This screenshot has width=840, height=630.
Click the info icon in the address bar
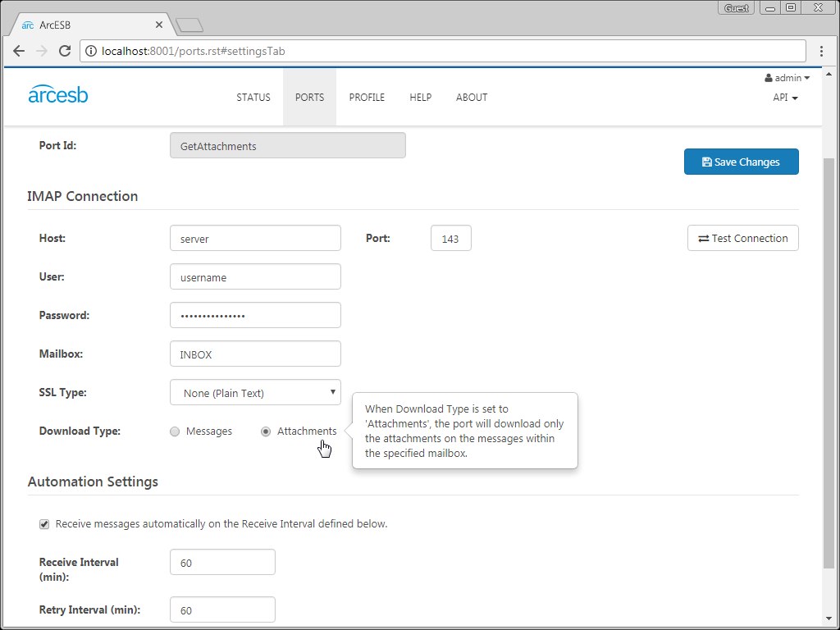pyautogui.click(x=90, y=50)
